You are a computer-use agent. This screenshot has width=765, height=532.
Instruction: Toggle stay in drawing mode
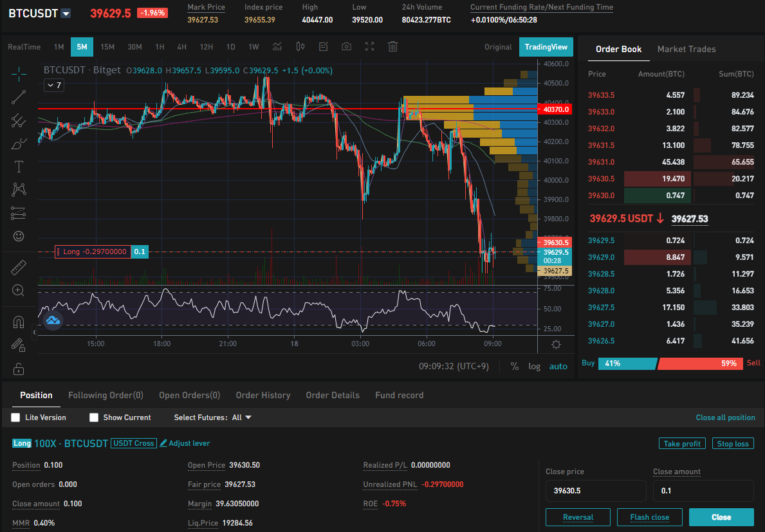(x=19, y=345)
